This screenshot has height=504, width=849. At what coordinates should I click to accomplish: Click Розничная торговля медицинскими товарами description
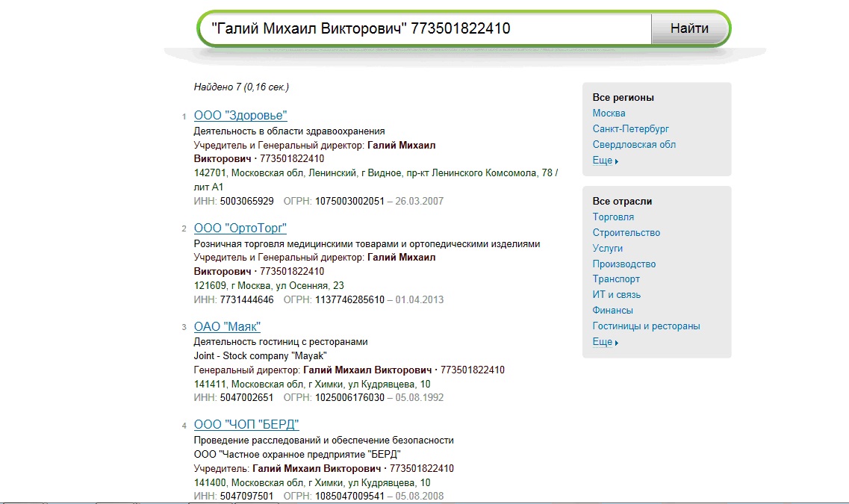(x=367, y=243)
